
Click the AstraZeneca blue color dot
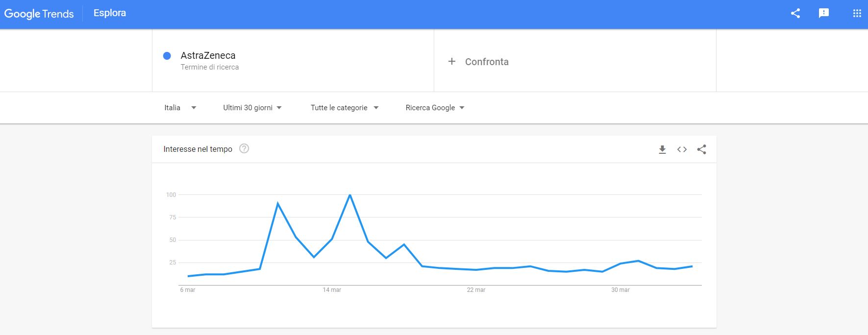pyautogui.click(x=167, y=56)
